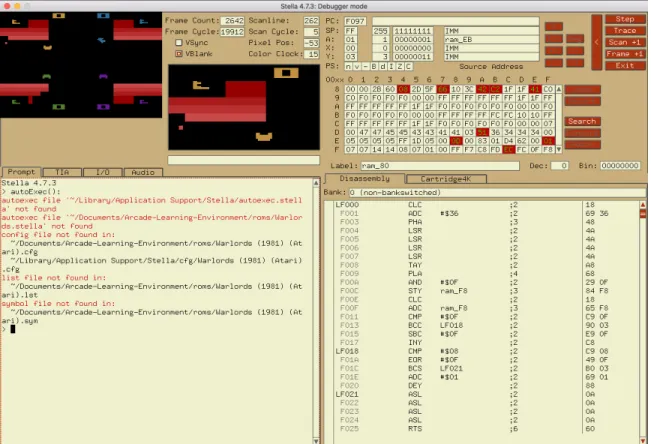The height and width of the screenshot is (444, 651).
Task: Select RAM cell 08 in row 8
Action: 403,89
